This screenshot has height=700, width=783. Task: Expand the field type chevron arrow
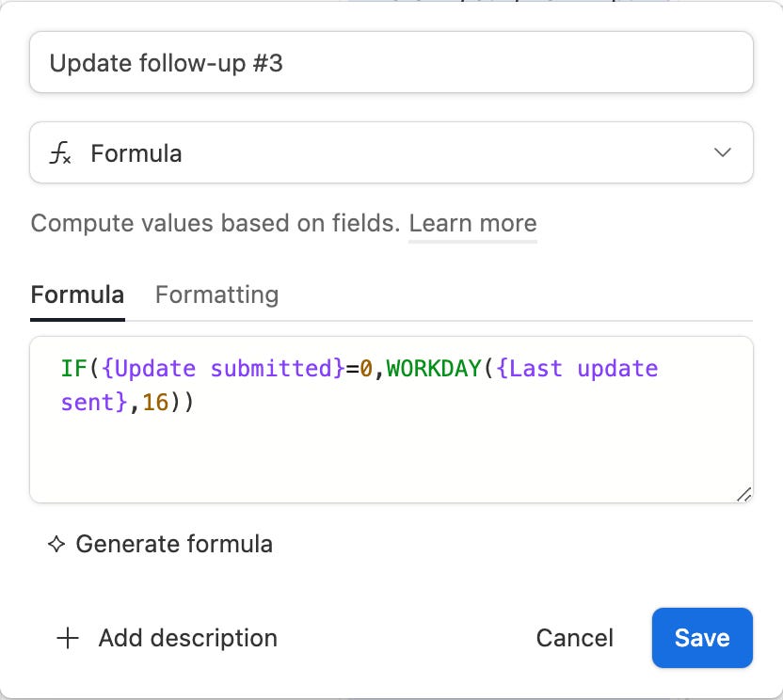pyautogui.click(x=723, y=152)
